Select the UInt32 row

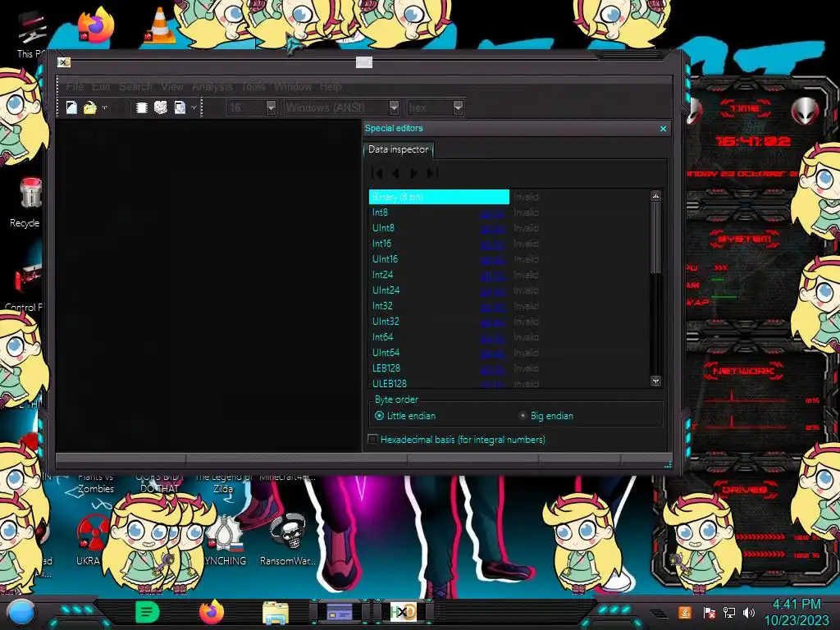coord(509,322)
